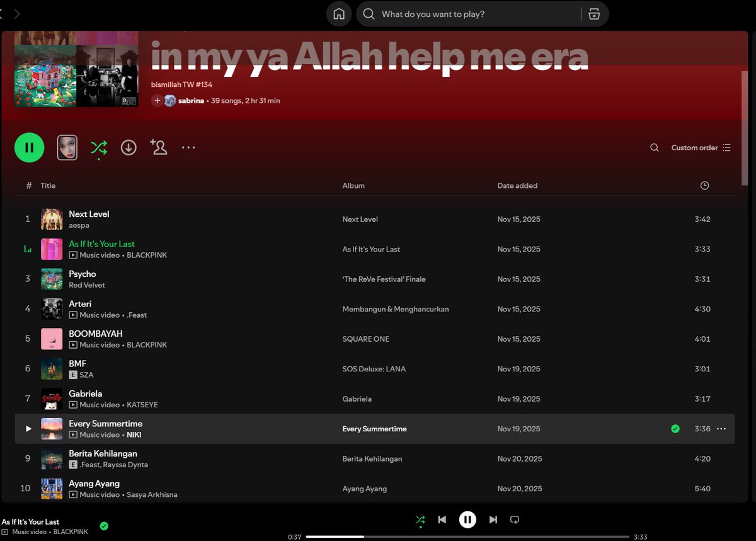Select BMF track title
This screenshot has height=541, width=756.
pyautogui.click(x=77, y=364)
